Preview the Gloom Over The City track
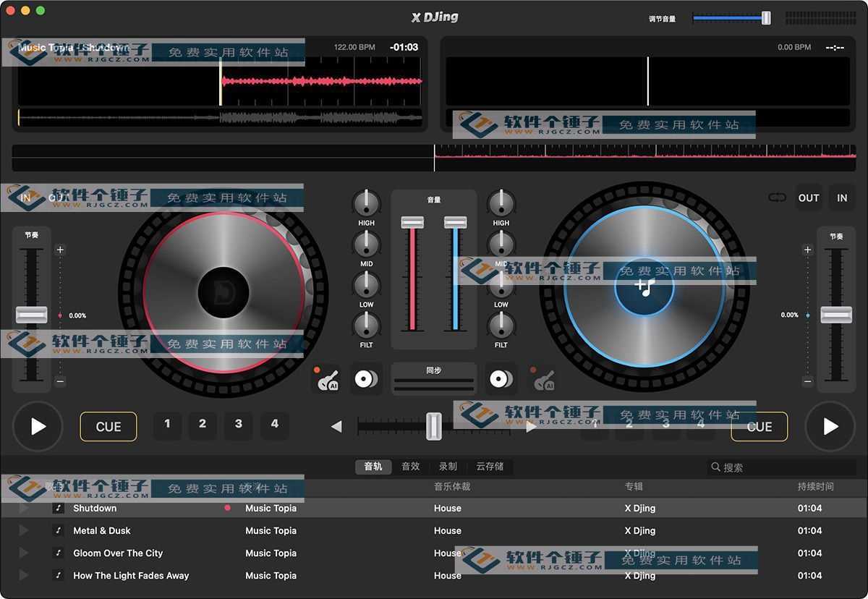 click(x=23, y=553)
